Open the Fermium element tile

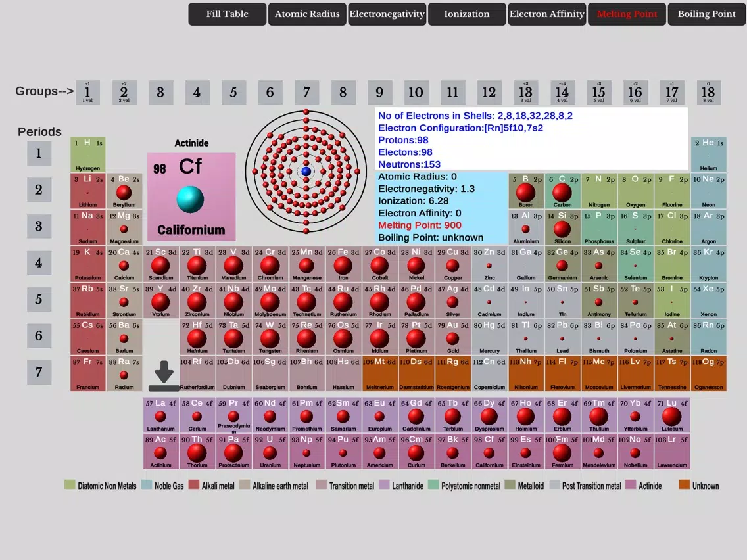point(562,452)
